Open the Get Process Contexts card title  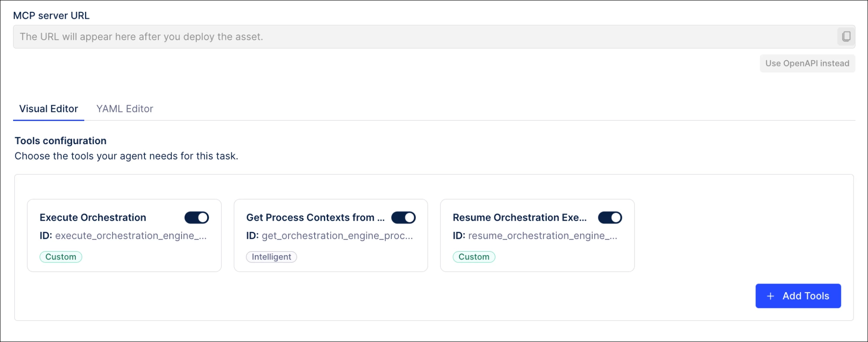click(315, 218)
